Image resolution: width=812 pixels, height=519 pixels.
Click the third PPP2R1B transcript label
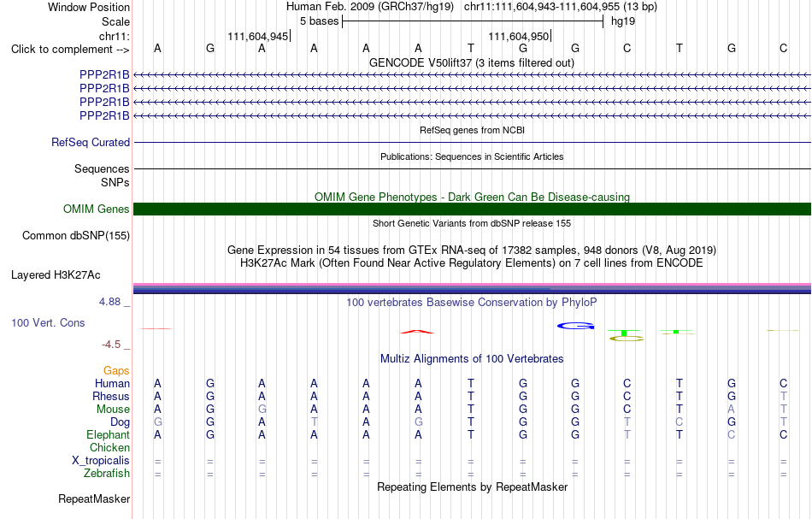click(x=104, y=102)
